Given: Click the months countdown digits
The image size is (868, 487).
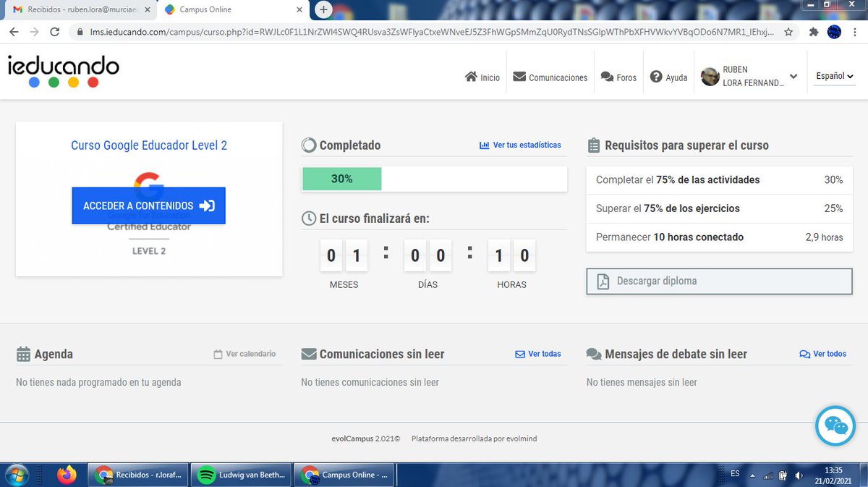Looking at the screenshot, I should (344, 255).
